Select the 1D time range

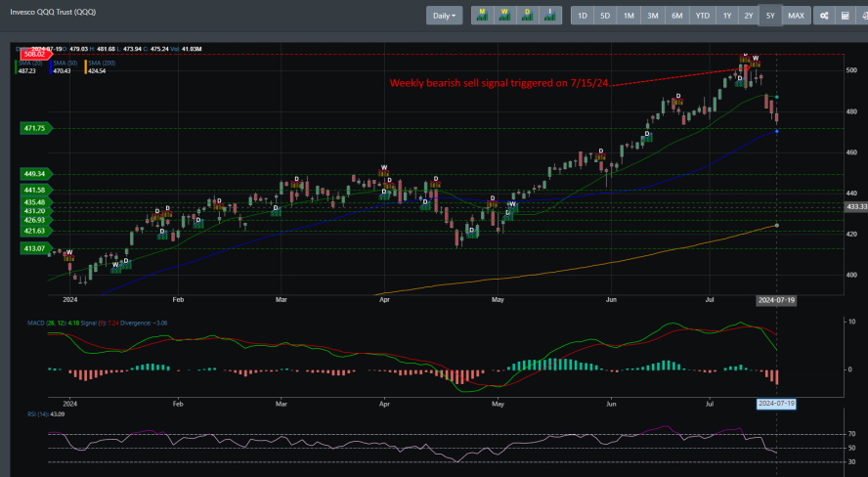pyautogui.click(x=583, y=16)
